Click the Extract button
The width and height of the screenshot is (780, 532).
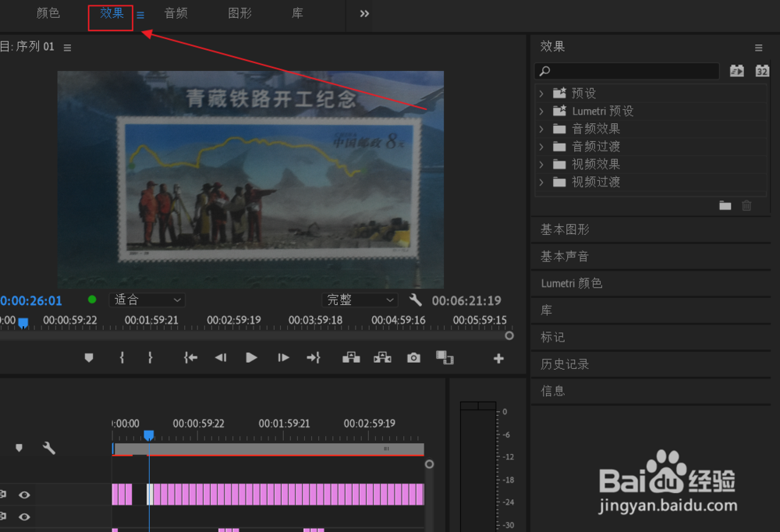coord(382,358)
